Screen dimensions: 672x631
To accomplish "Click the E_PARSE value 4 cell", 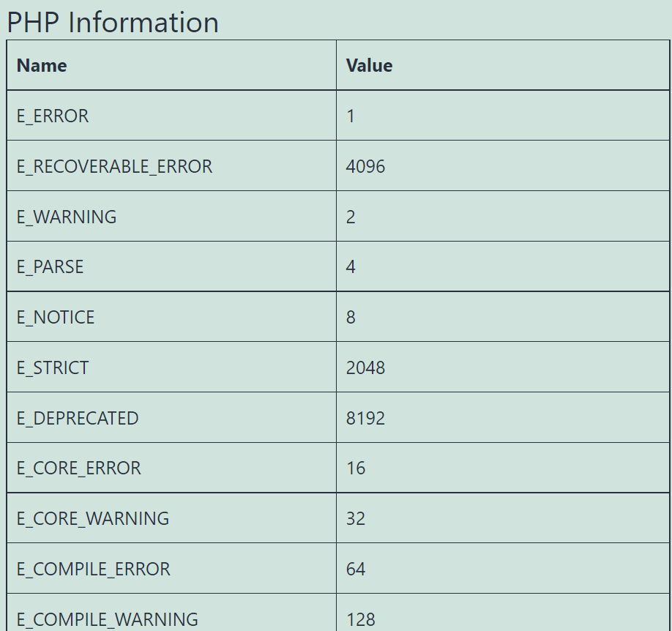I will 351,267.
